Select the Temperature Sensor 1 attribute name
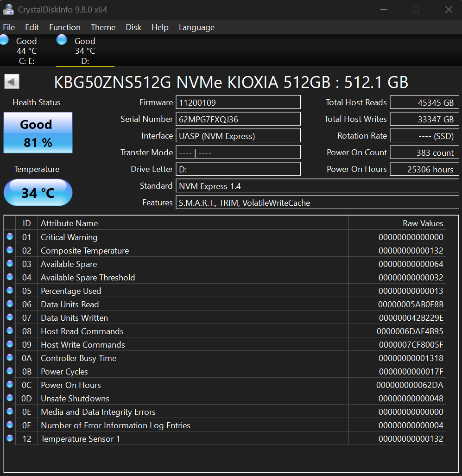 point(81,438)
